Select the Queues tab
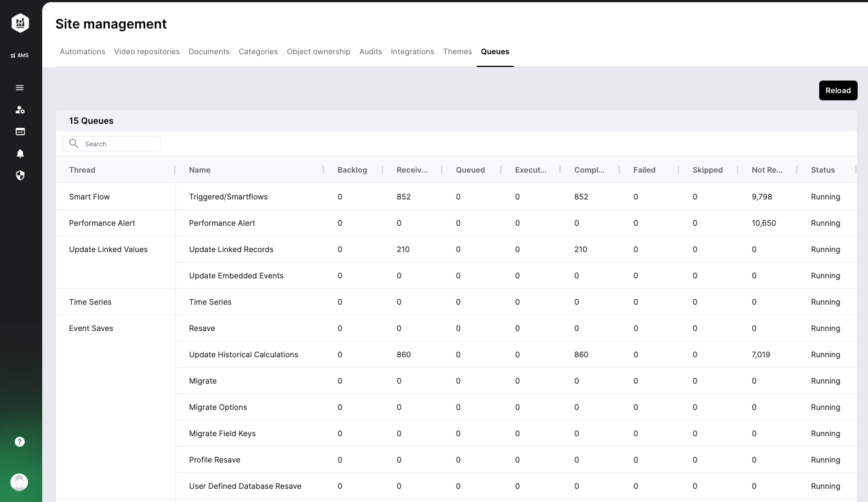Viewport: 868px width, 502px height. (x=495, y=52)
